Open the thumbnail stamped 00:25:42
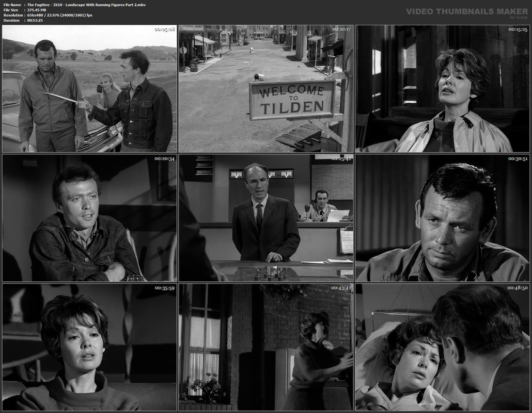Image resolution: width=532 pixels, height=413 pixels. click(266, 218)
